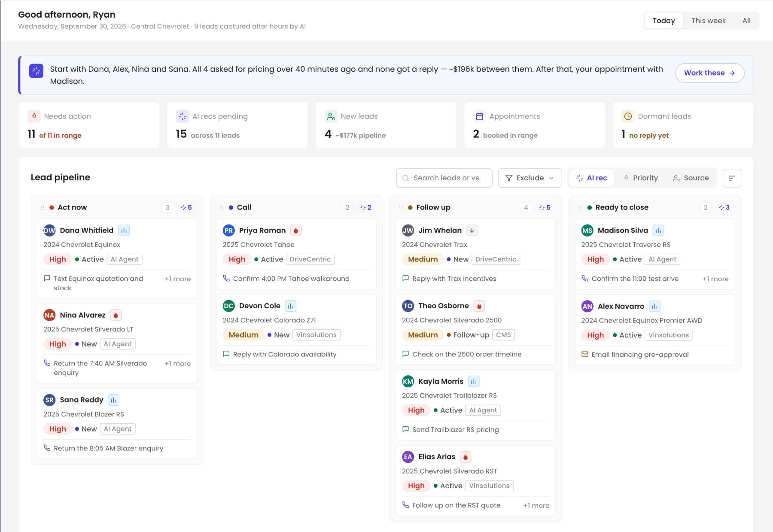Click the down-arrow icon next to Jim Whelan
This screenshot has width=773, height=532.
[x=472, y=231]
